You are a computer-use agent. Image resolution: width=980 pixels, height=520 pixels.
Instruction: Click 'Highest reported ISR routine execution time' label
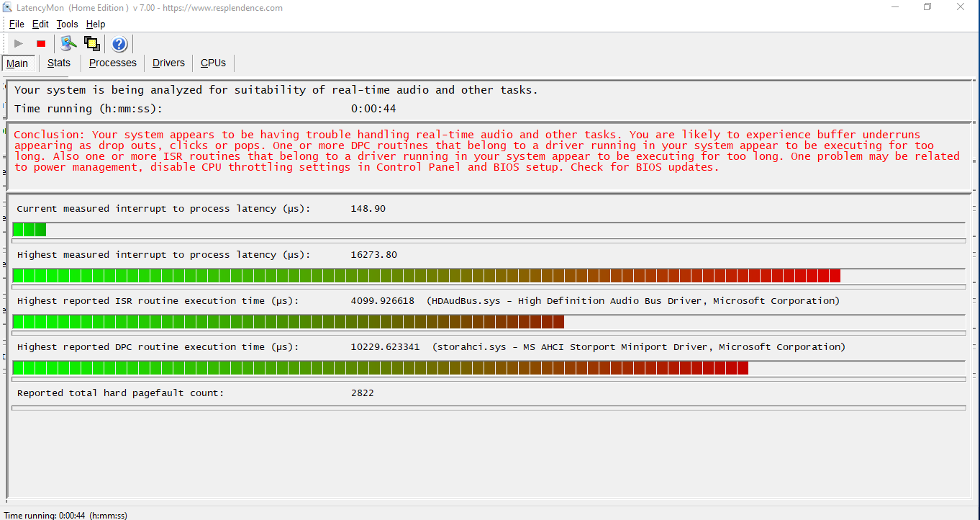158,301
